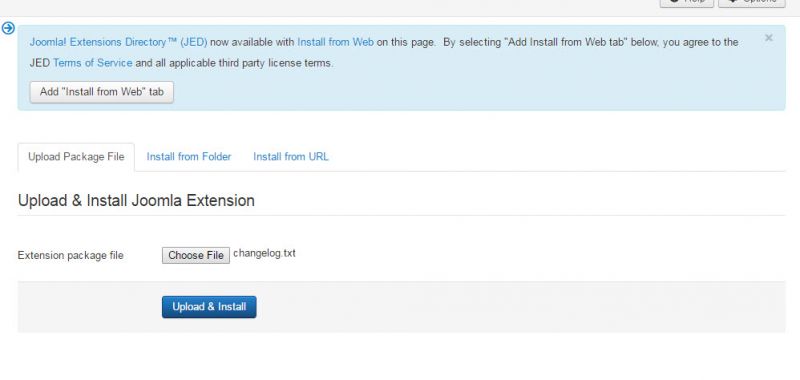Click the Choose File button
Screen dimensions: 800x380
click(x=196, y=256)
